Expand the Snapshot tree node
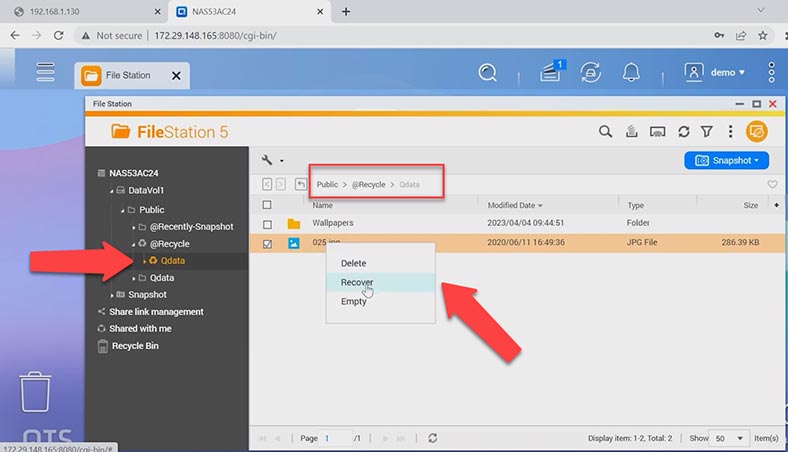The image size is (788, 452). click(x=112, y=295)
